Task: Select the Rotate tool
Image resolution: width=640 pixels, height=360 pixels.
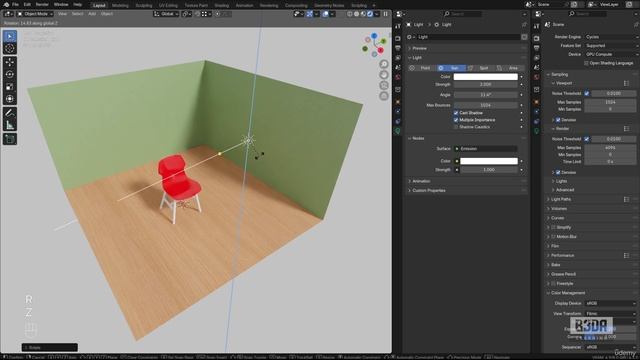Action: [x=10, y=75]
